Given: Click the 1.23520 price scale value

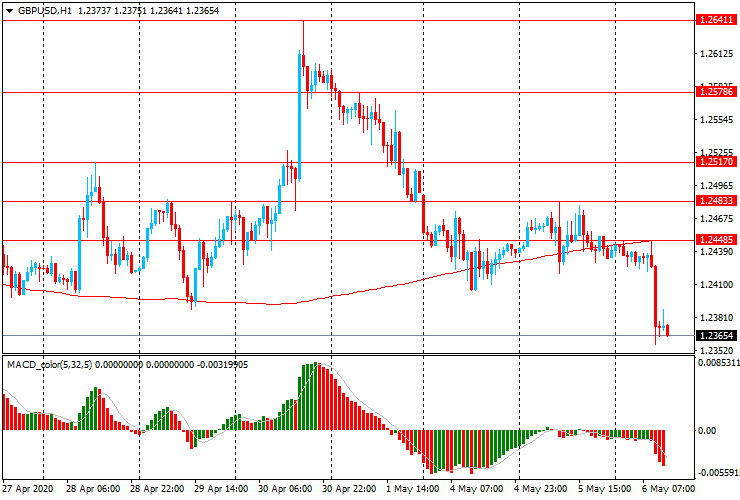Looking at the screenshot, I should 716,351.
